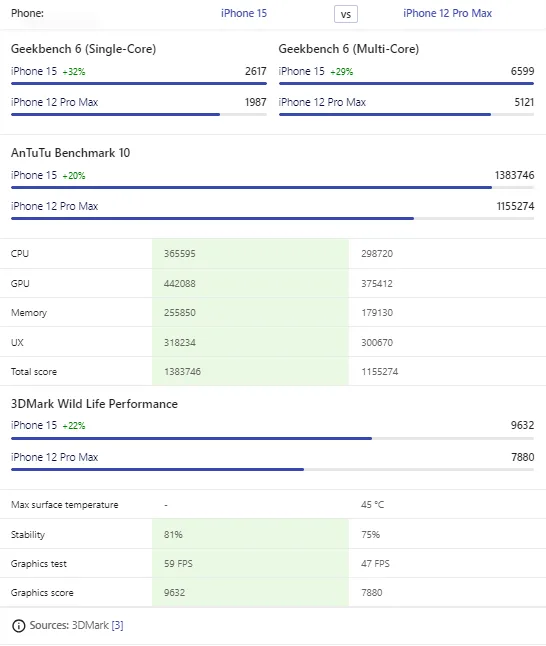
Task: Click the Max surface temperature label
Action: (65, 505)
